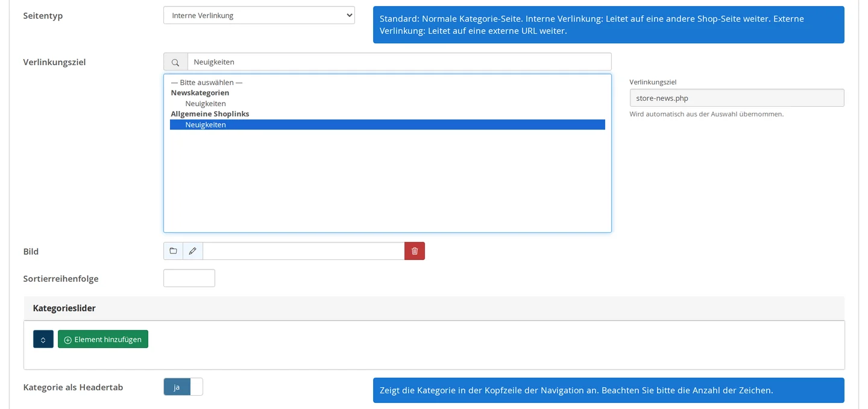Click the Sortierreihenfolge input box
The height and width of the screenshot is (409, 868).
pyautogui.click(x=189, y=278)
